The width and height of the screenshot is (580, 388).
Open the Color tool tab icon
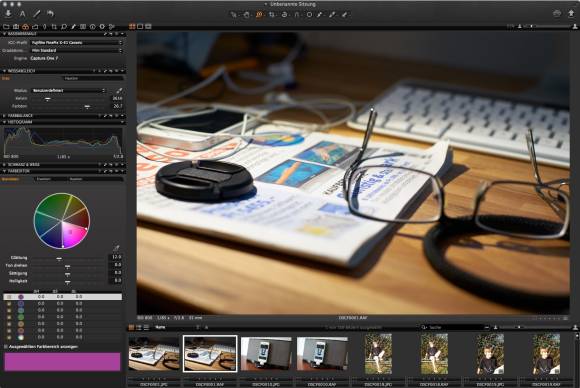(25, 27)
